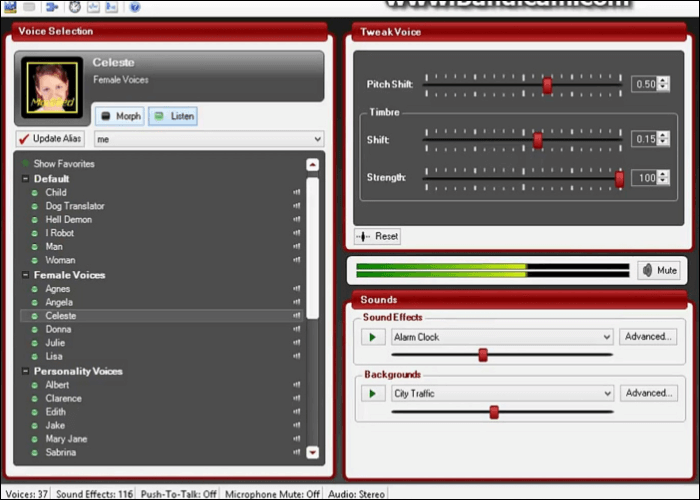Click the level bars icon in Edith row

click(x=296, y=412)
